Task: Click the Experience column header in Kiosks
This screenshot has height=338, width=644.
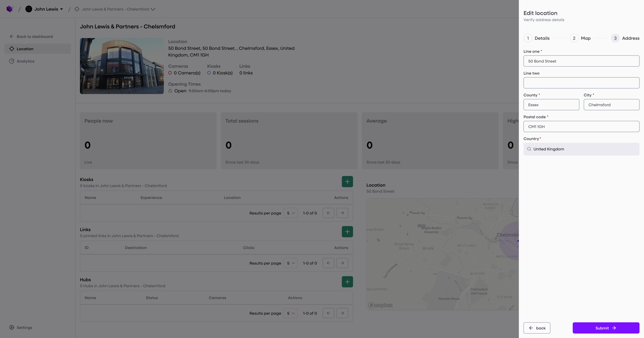Action: 151,198
